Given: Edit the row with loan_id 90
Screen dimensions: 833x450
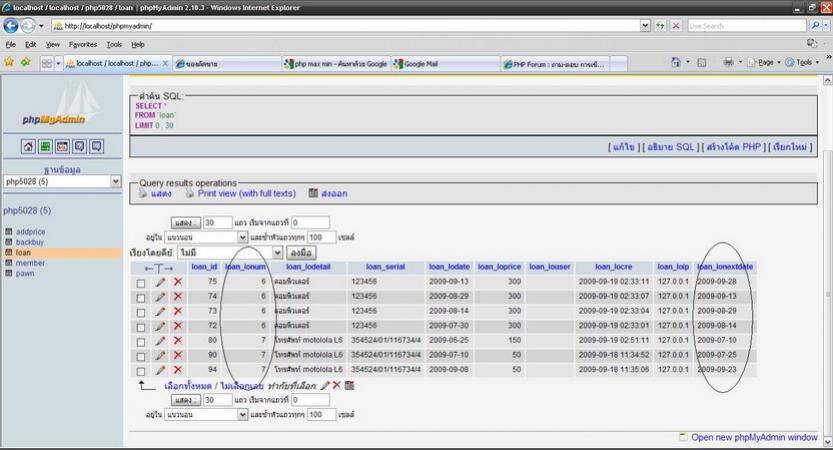Looking at the screenshot, I should (160, 355).
